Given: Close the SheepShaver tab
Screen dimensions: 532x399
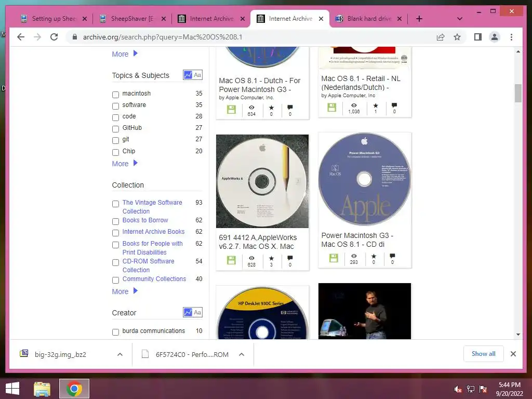Looking at the screenshot, I should 164,19.
